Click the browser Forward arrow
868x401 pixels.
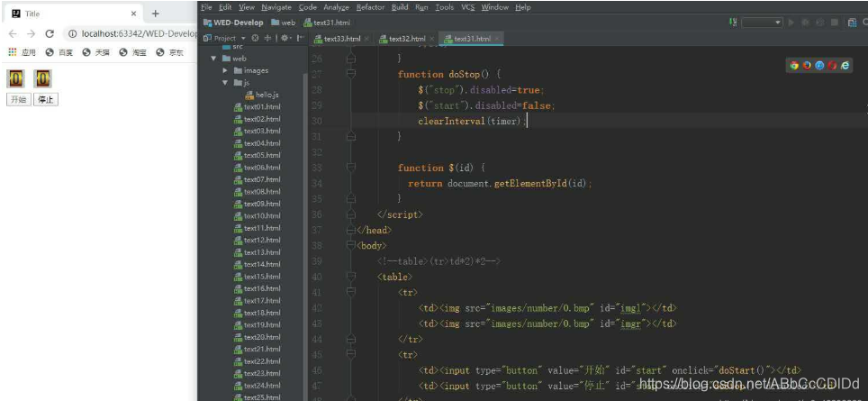point(31,33)
